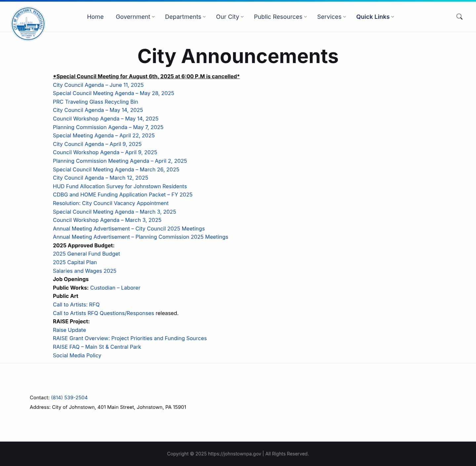The width and height of the screenshot is (476, 466).
Task: Open the Our City dropdown arrow
Action: coord(242,17)
